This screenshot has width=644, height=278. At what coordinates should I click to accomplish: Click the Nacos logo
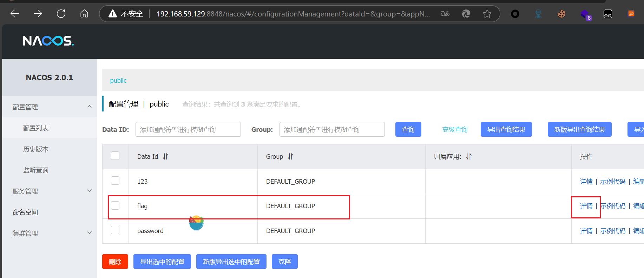(48, 41)
